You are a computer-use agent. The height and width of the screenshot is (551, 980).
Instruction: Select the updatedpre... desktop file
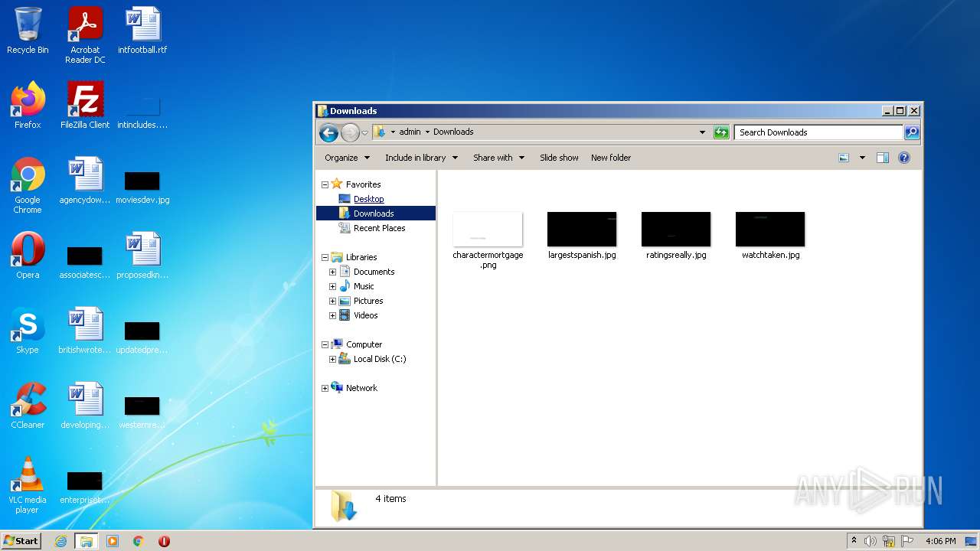coord(142,337)
